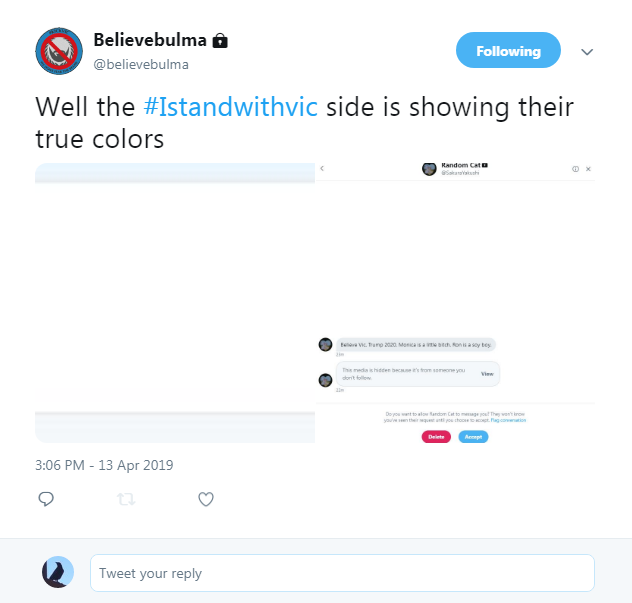Click the red Delete button in image

[436, 437]
